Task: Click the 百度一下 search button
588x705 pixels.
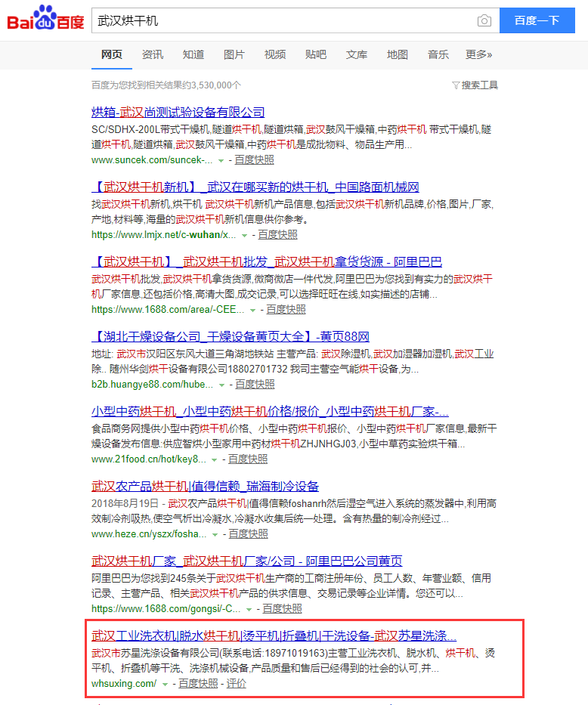Action: coord(537,20)
